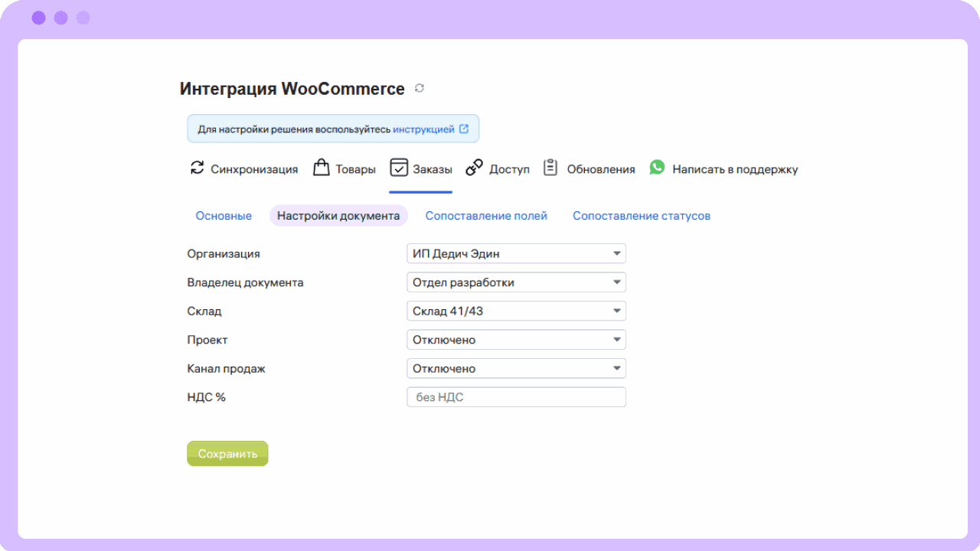Click the external-link icon after инструкцией
Screen dimensions: 980x551
[x=464, y=129]
